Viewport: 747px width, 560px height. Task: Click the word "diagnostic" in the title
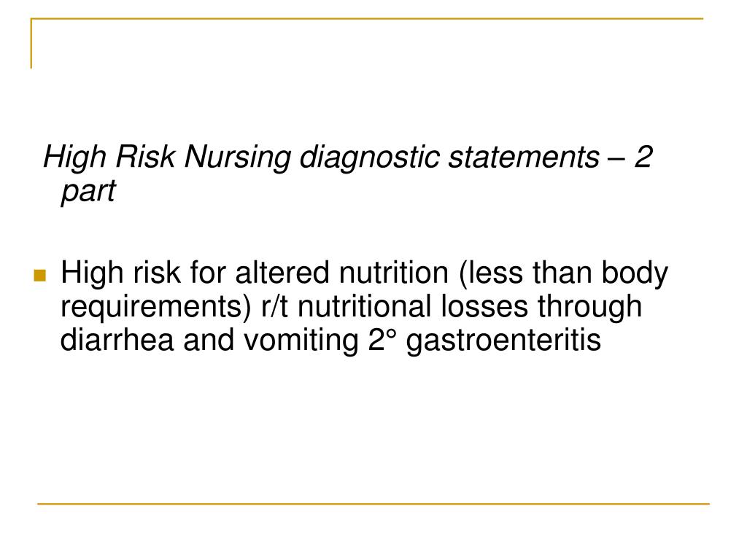click(369, 157)
